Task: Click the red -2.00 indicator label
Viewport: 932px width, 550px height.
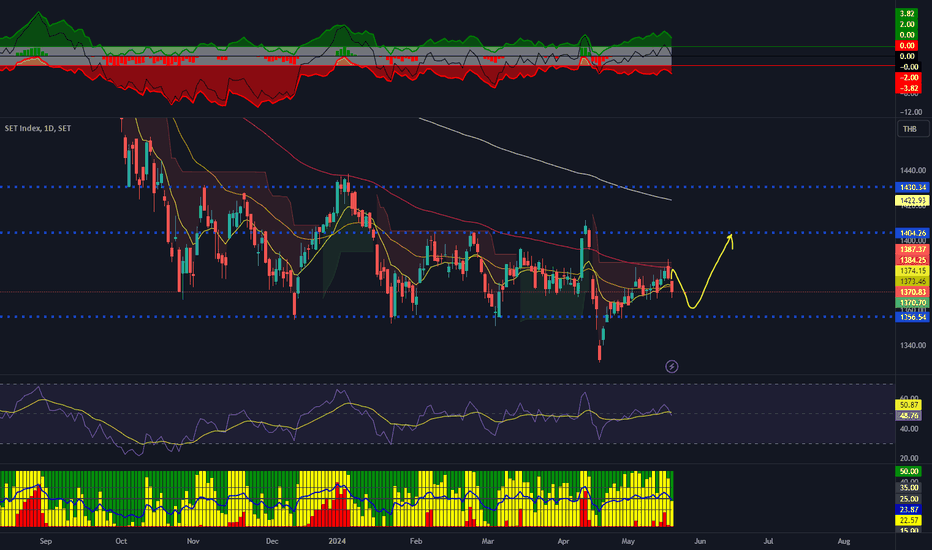Action: pos(907,78)
